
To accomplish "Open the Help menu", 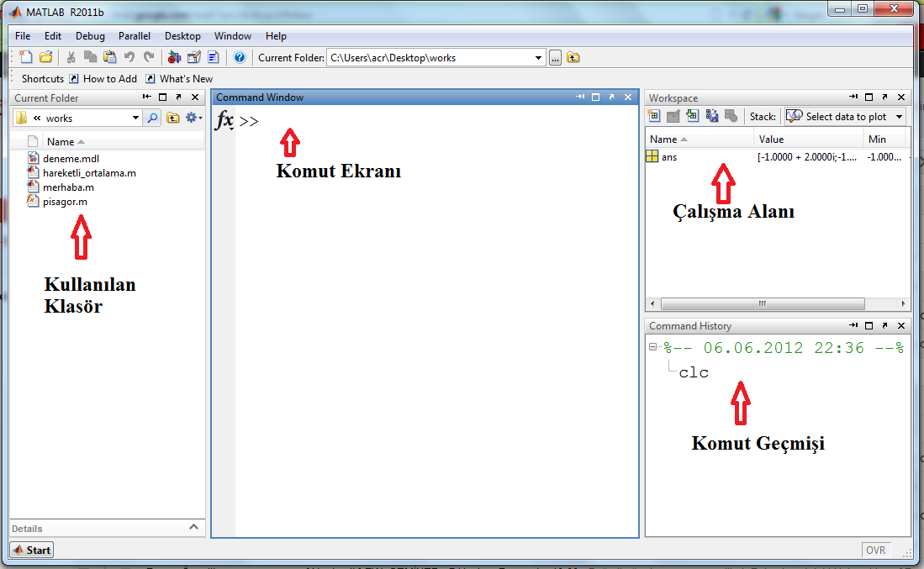I will (276, 36).
